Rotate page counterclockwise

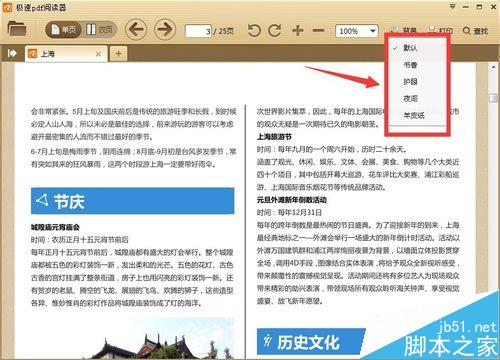point(254,31)
